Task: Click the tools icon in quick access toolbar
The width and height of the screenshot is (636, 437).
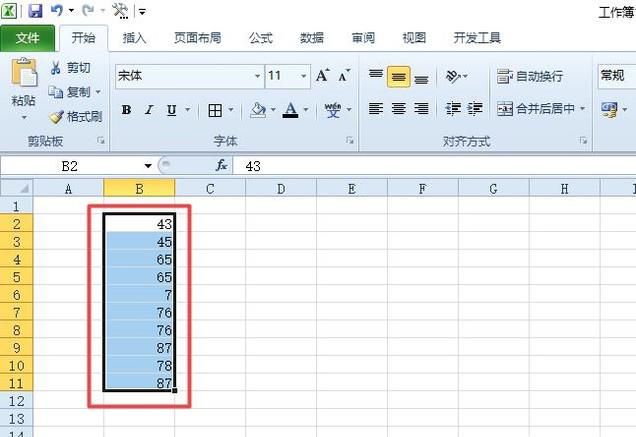Action: [120, 11]
